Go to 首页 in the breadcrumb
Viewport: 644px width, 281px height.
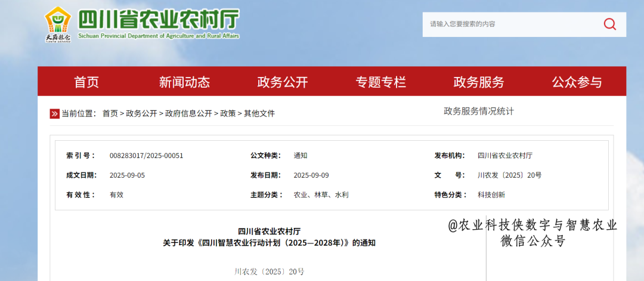[110, 114]
